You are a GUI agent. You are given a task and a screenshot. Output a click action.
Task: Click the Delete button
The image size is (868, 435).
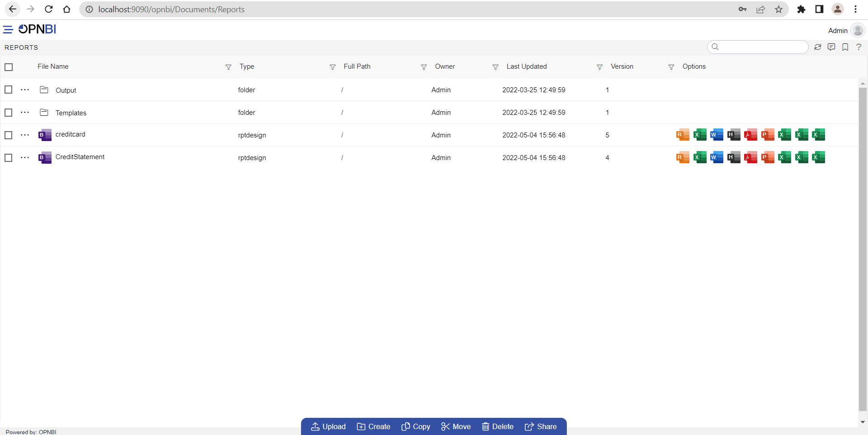[x=498, y=426]
